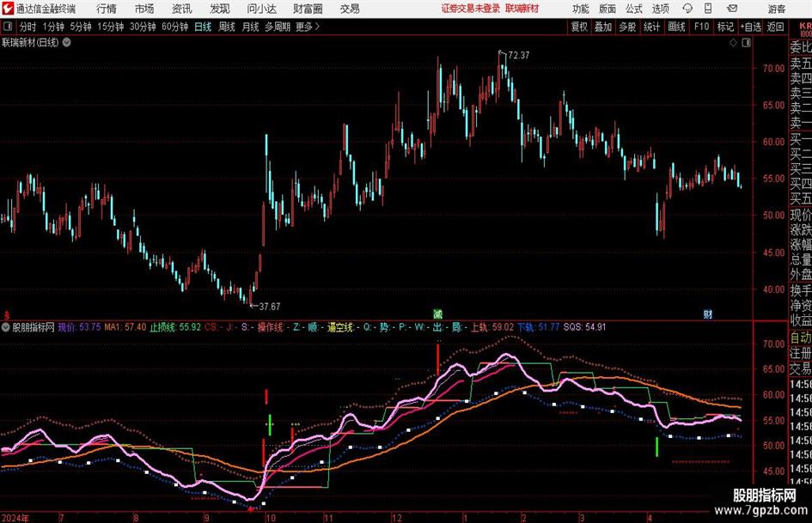Click the 通达信 app logo icon
Screen dimensions: 812x523
(8, 9)
